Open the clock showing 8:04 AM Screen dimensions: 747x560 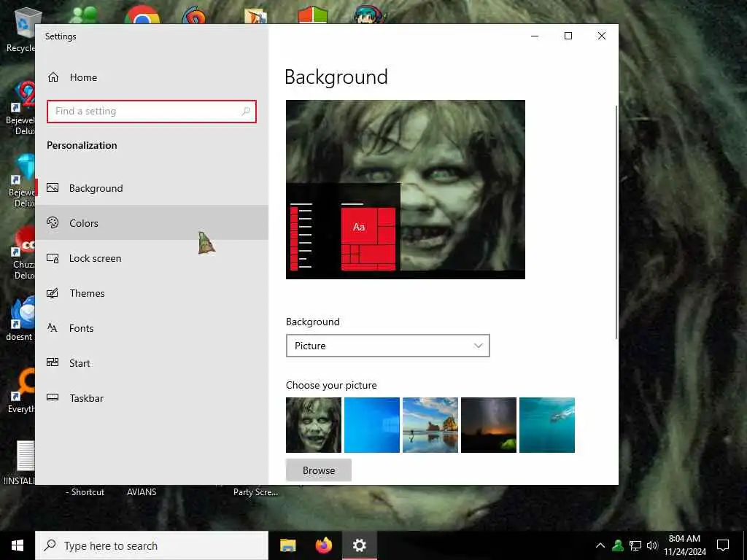(684, 545)
